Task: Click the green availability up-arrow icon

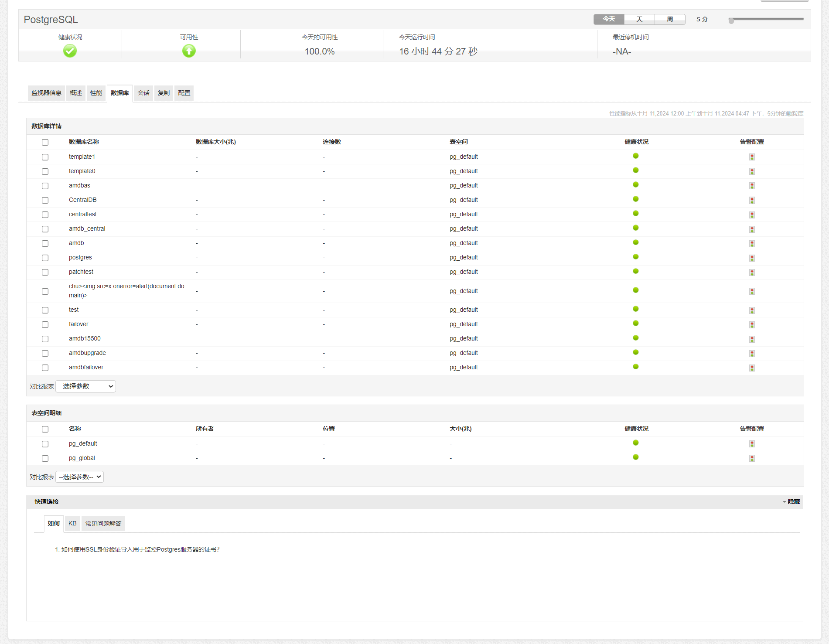Action: tap(189, 51)
